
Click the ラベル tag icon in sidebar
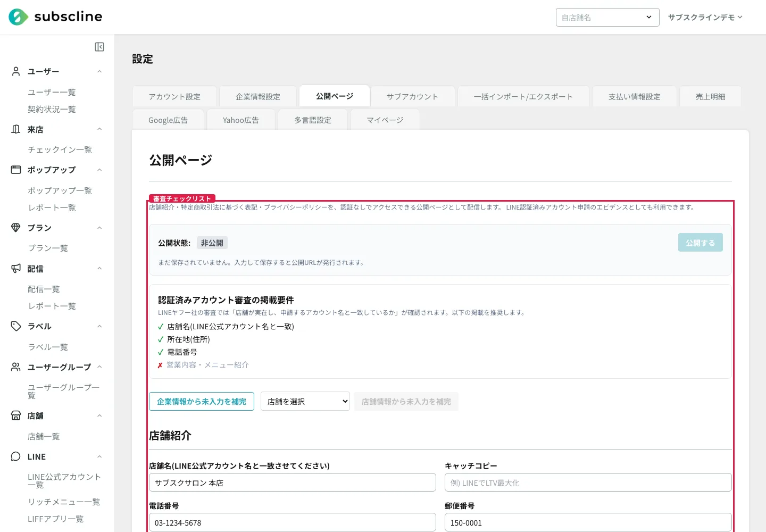tap(16, 326)
